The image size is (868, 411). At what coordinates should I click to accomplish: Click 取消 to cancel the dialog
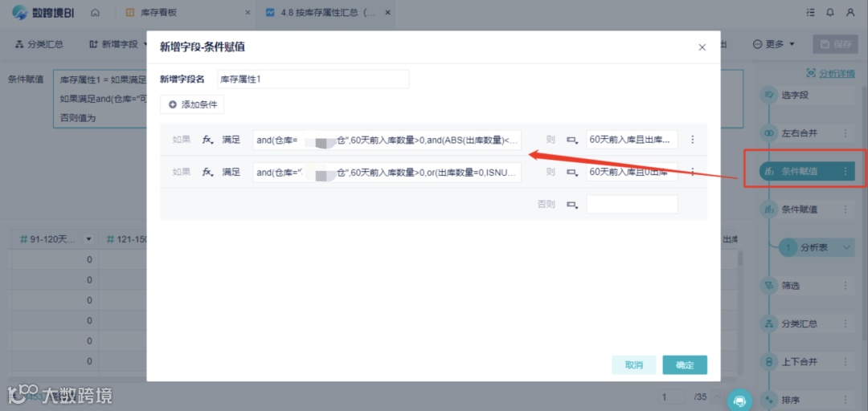(x=634, y=365)
